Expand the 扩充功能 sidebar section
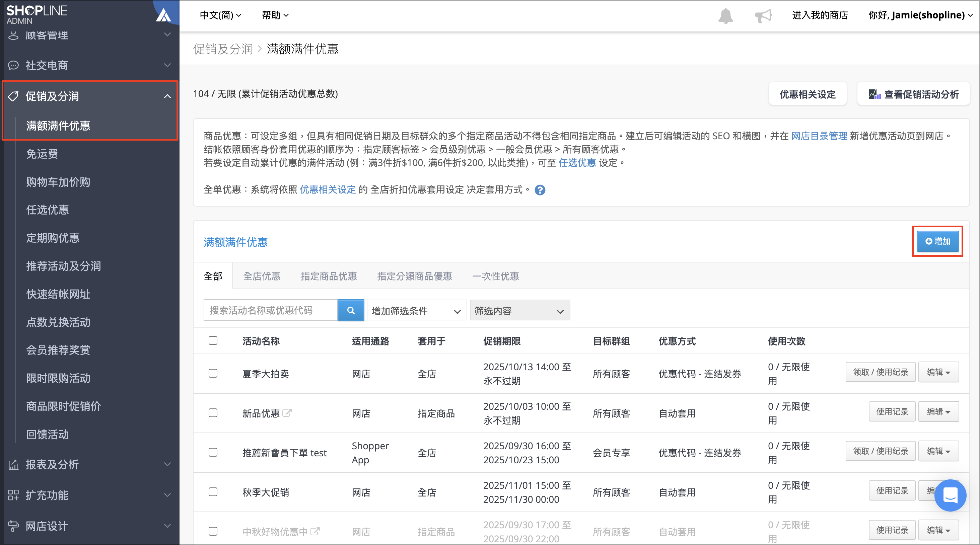The image size is (980, 545). click(x=167, y=495)
